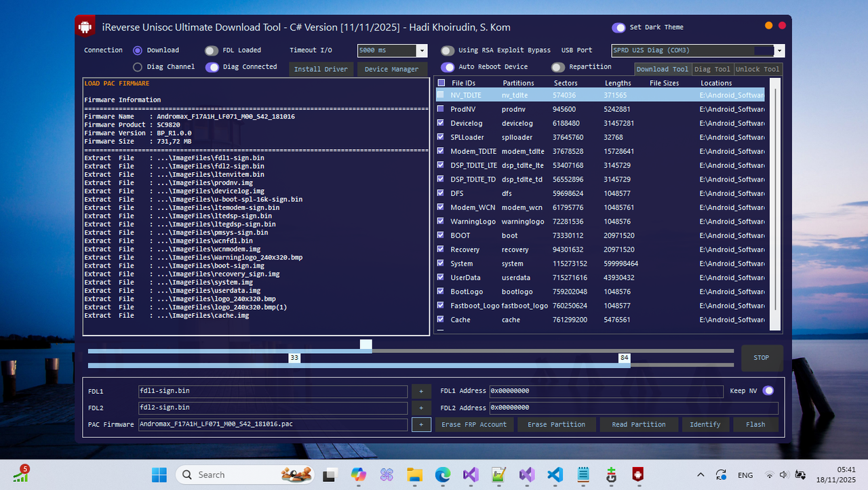Open blue Visual Studio Code taskbar icon
868x490 pixels.
555,474
